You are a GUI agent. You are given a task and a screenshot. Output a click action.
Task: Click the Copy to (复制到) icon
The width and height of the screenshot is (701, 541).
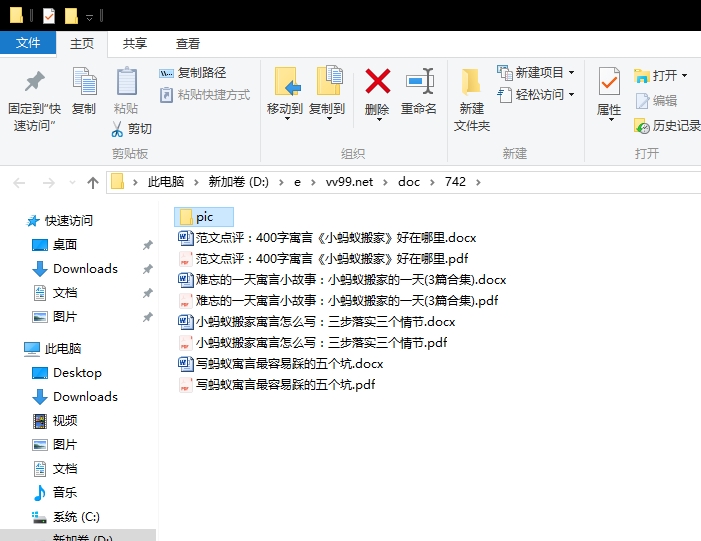(x=329, y=80)
